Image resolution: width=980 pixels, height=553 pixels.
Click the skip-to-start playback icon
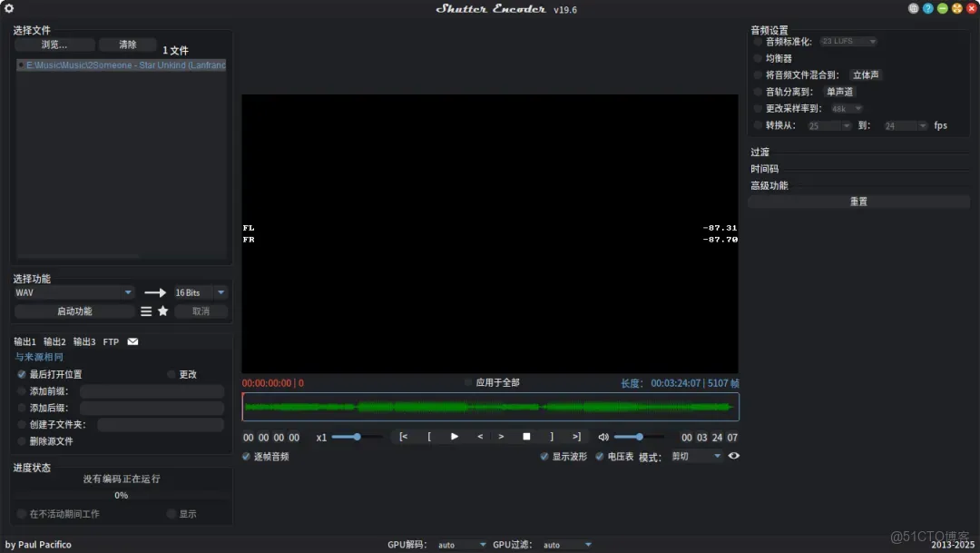click(403, 437)
